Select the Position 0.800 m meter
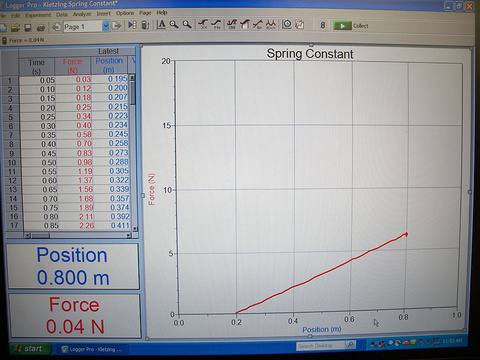Image resolution: width=480 pixels, height=360 pixels. [x=73, y=266]
